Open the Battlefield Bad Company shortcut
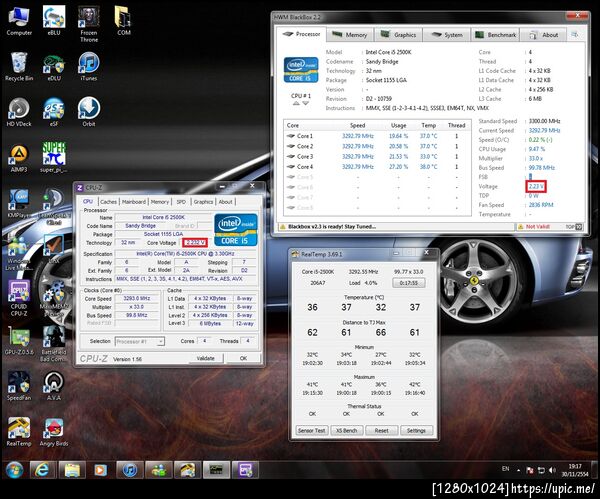 [54, 344]
